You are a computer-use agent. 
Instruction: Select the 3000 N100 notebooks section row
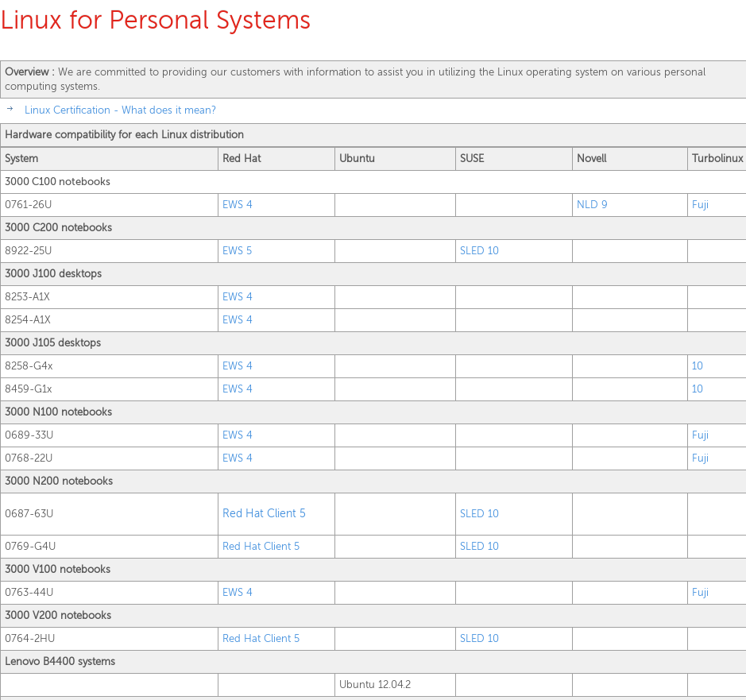[x=373, y=412]
